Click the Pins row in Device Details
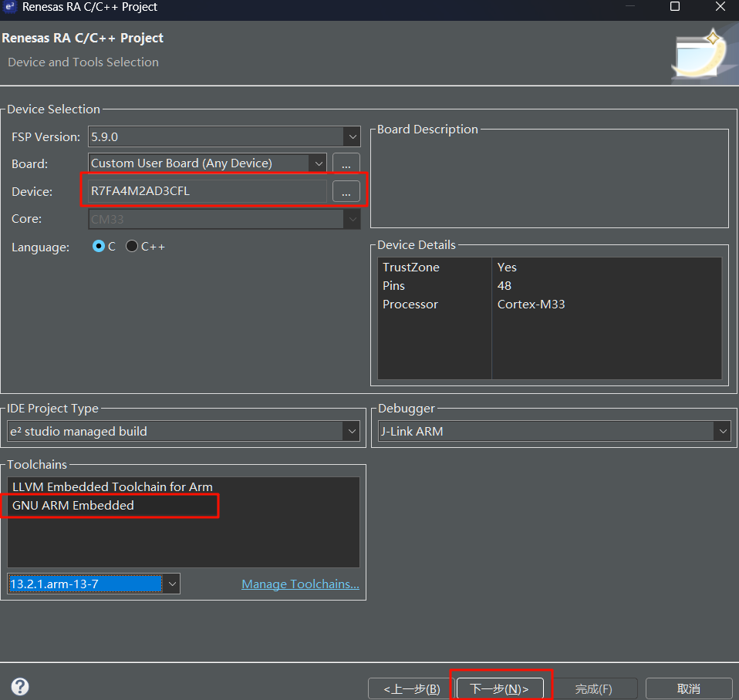739x700 pixels. point(549,286)
